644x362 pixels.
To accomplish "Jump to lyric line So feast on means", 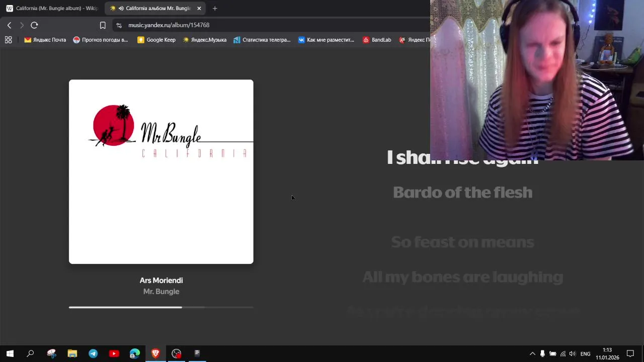I will pos(462,242).
